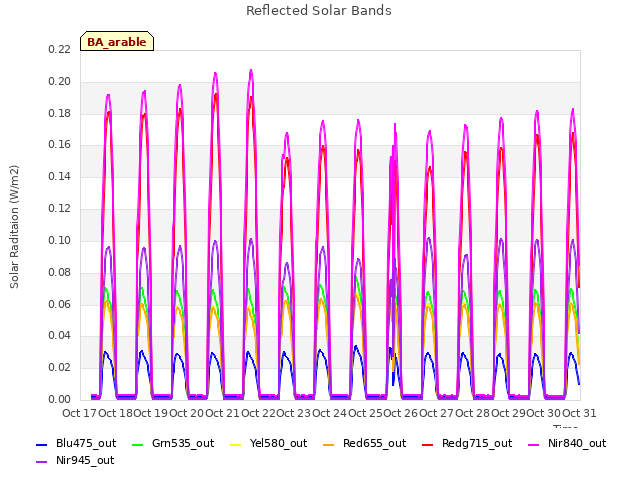This screenshot has width=640, height=480.
Task: Click the Reflected Solar Bands chart title
Action: pos(319,11)
